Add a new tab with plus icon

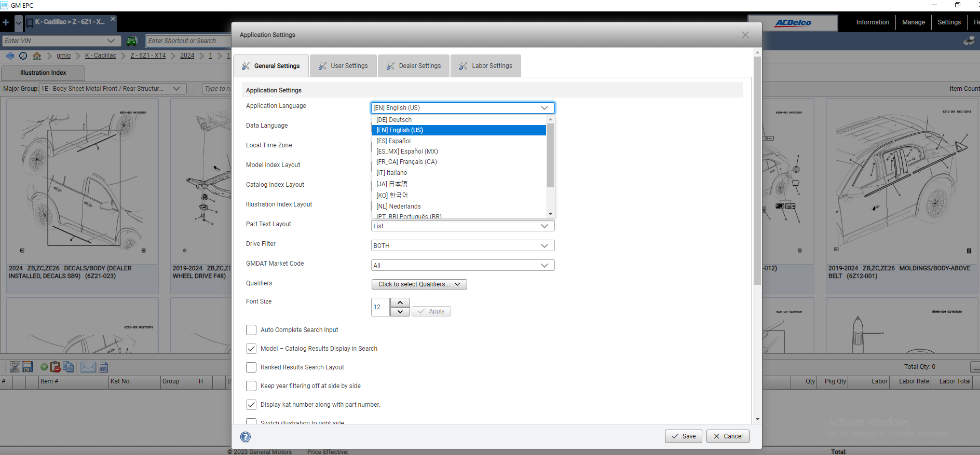6,22
